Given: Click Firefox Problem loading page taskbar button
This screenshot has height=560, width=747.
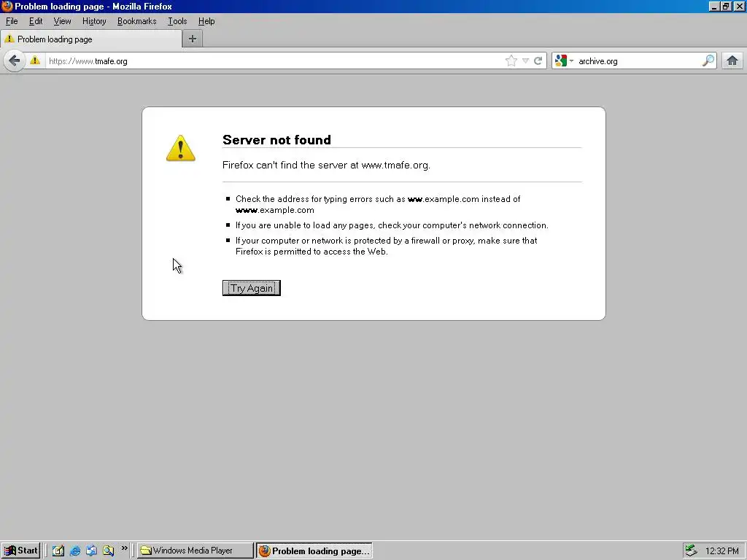Looking at the screenshot, I should (314, 551).
